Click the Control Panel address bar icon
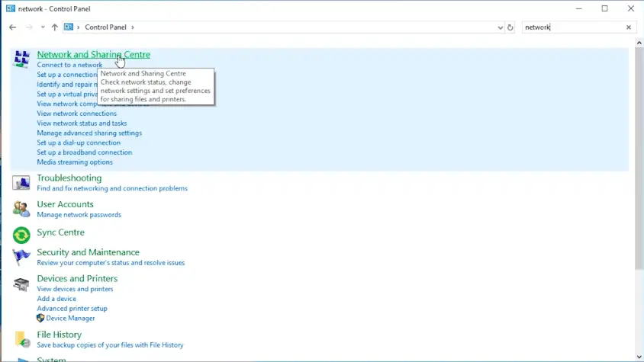 pyautogui.click(x=69, y=27)
